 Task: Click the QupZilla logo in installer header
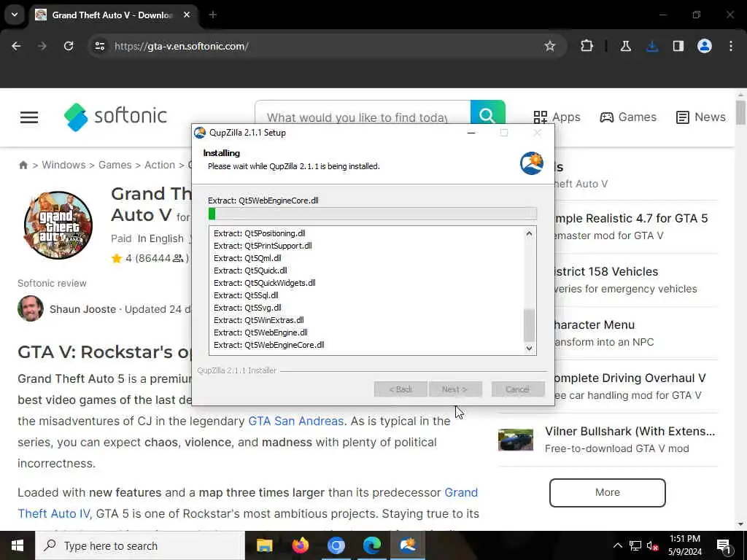[x=532, y=163]
